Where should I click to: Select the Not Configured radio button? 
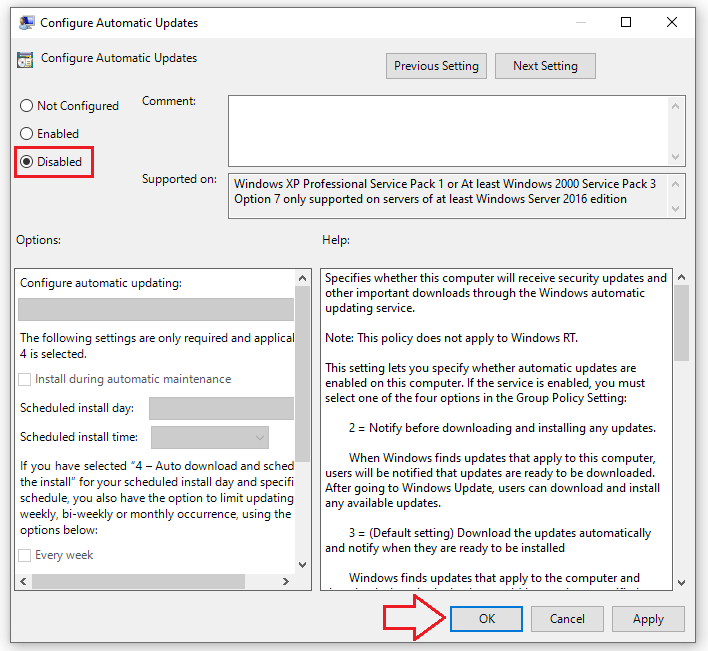27,106
